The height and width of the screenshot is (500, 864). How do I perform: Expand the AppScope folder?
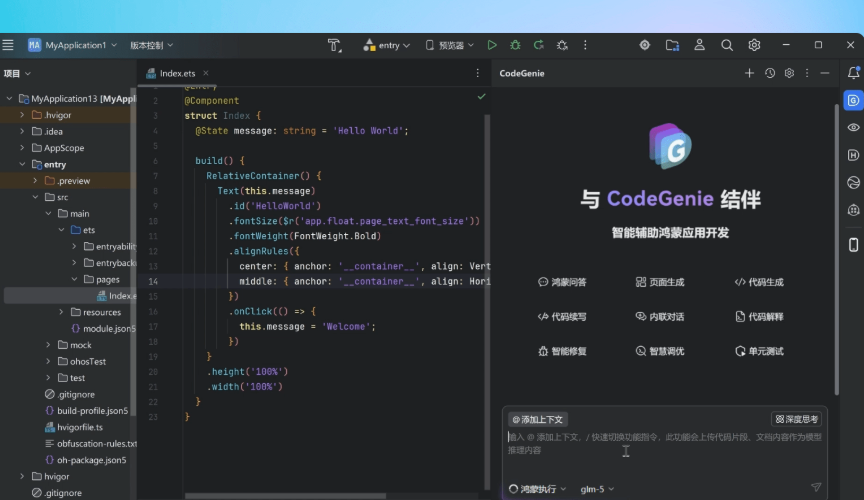[x=22, y=148]
